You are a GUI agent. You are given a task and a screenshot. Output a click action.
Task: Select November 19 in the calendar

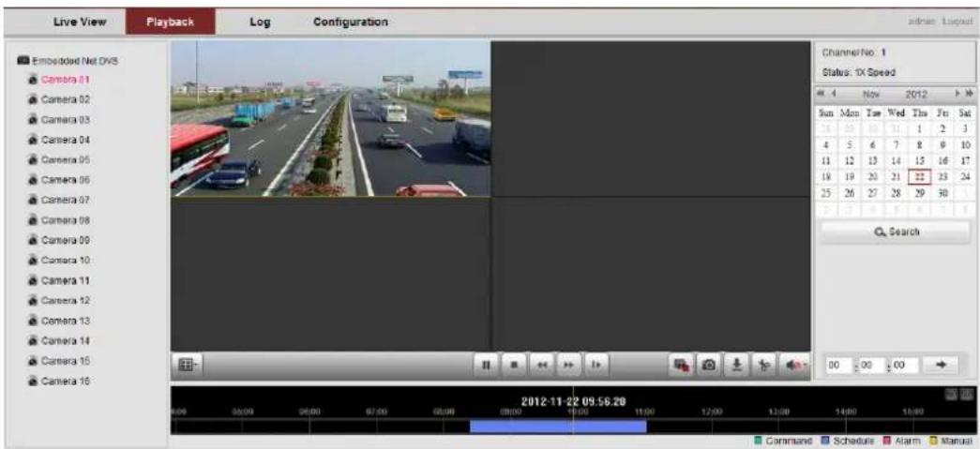(x=850, y=177)
